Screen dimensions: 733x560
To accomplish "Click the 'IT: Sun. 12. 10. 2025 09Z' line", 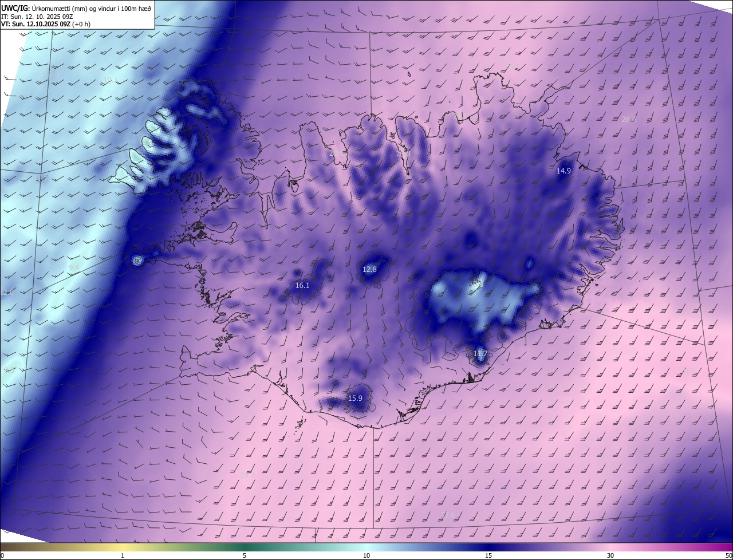I will click(x=37, y=16).
